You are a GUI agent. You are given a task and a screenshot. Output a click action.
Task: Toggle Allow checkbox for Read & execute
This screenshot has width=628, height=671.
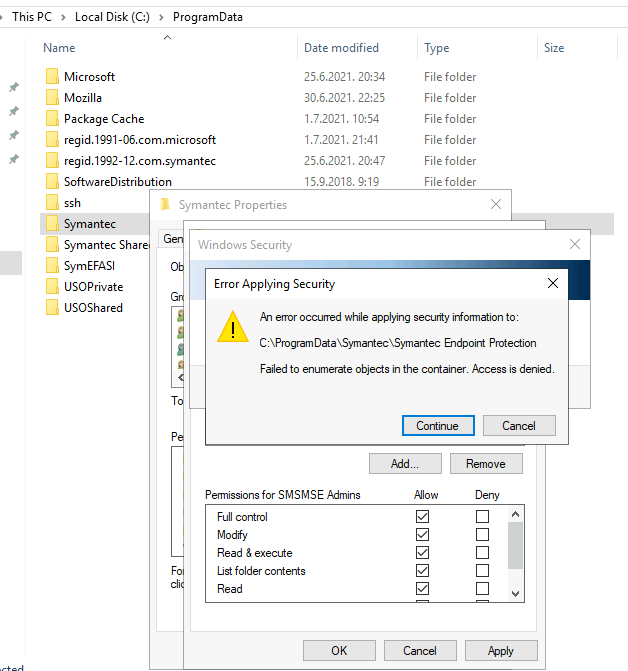coord(422,552)
